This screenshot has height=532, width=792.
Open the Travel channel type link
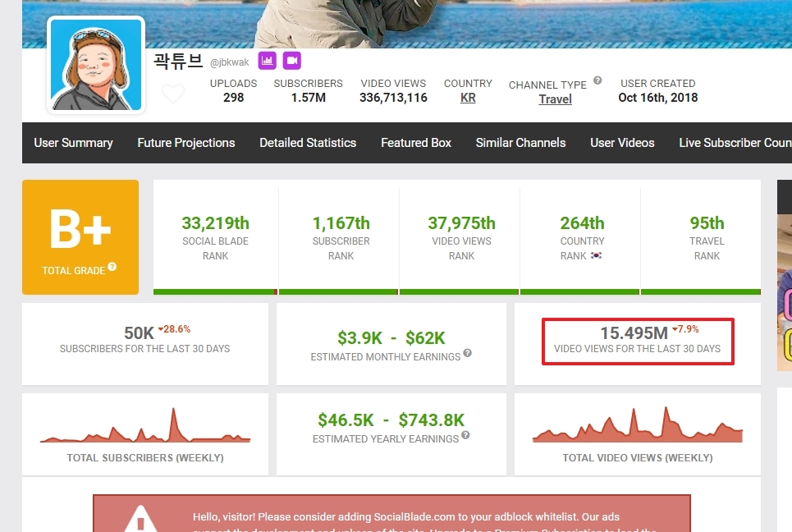coord(555,99)
